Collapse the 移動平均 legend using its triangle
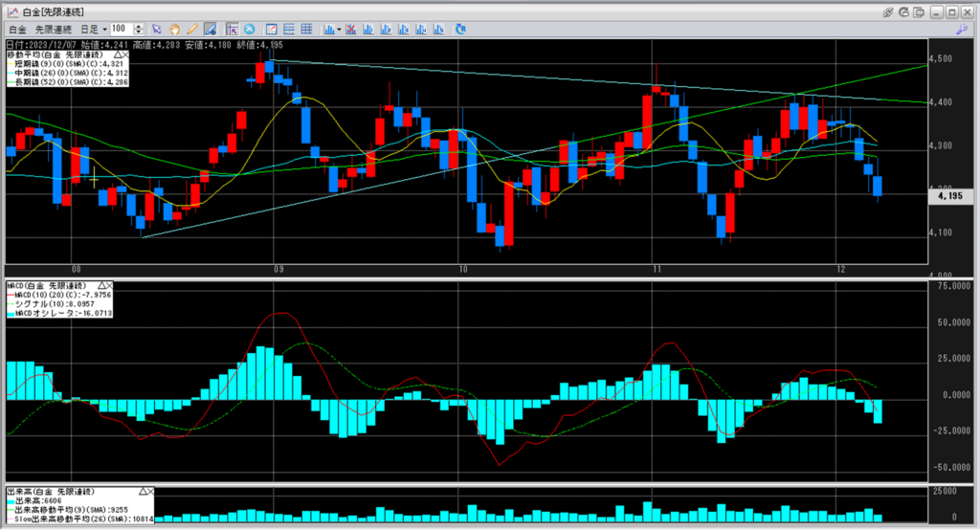 pos(118,55)
